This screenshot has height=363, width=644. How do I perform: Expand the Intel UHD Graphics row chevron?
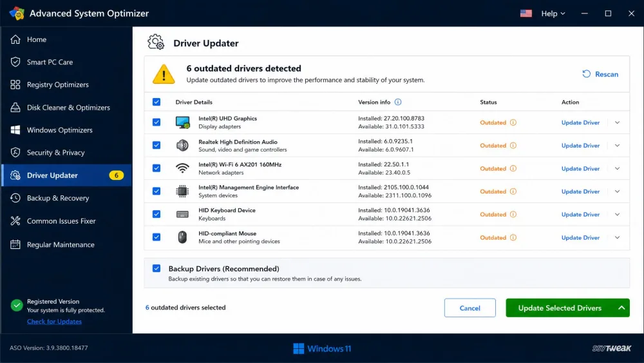click(618, 123)
